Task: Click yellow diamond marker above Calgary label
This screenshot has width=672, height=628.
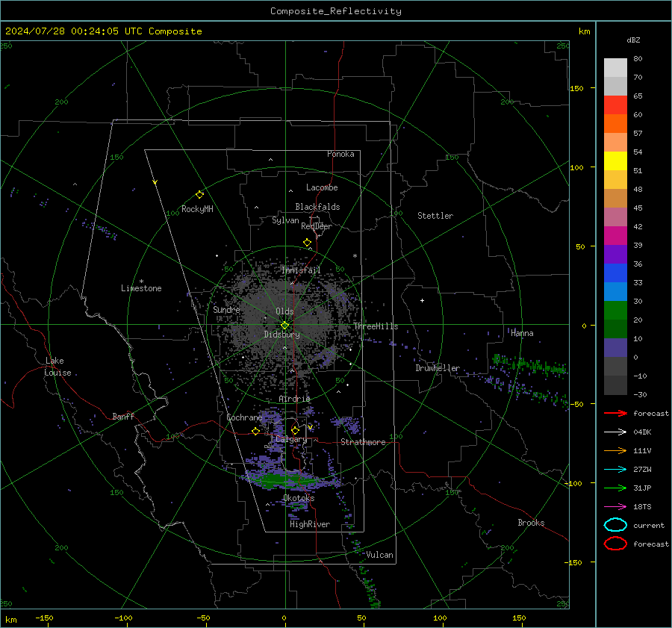Action: pyautogui.click(x=295, y=430)
